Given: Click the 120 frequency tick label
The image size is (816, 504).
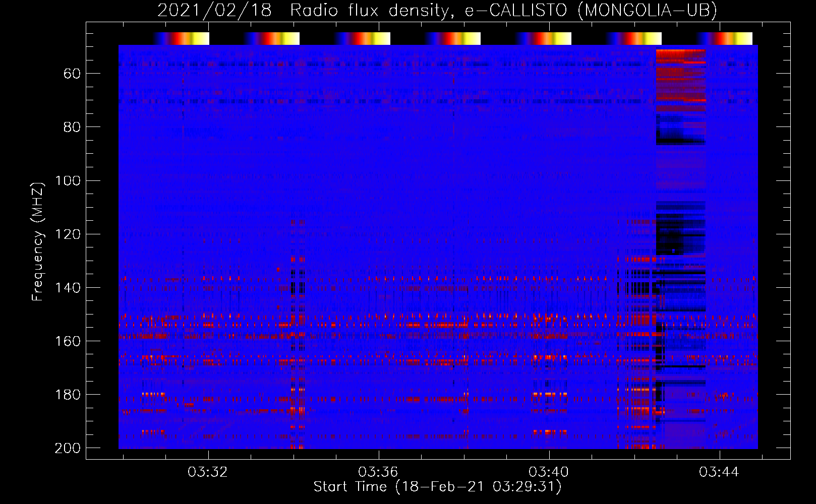Looking at the screenshot, I should 68,234.
